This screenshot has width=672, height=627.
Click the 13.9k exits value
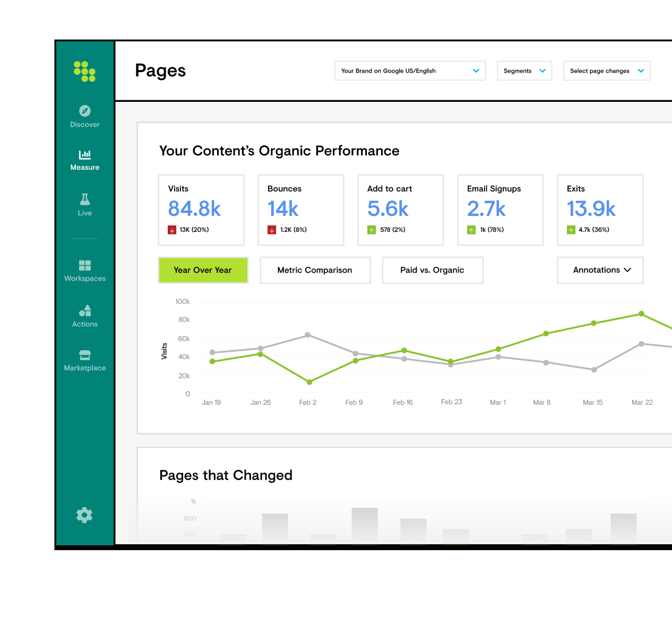pos(591,209)
